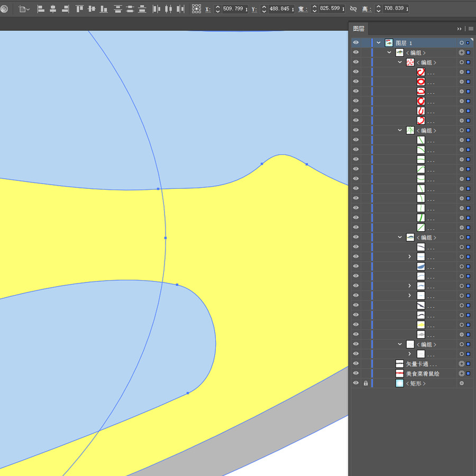Click the X: label in the toolbar

coord(208,10)
